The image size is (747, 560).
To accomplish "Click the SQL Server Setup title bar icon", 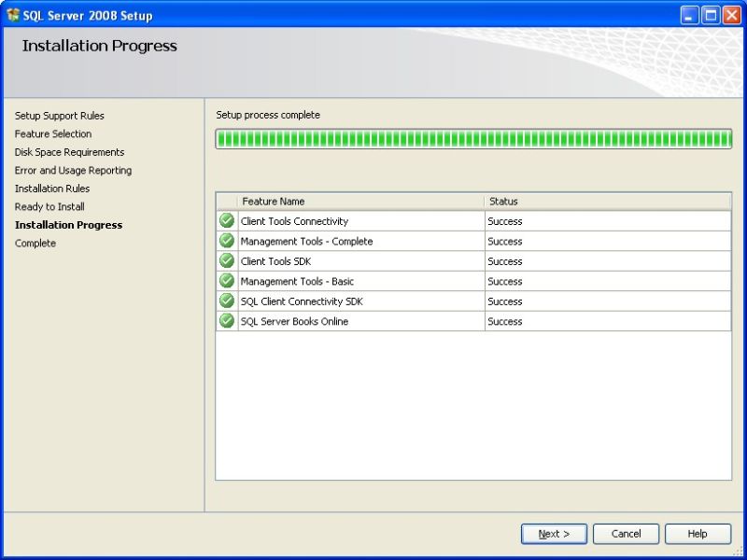I will point(13,15).
